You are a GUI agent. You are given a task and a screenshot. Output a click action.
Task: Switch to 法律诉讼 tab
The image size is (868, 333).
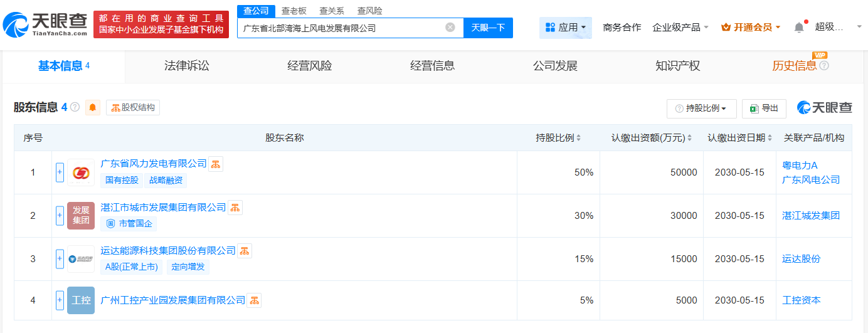(186, 66)
